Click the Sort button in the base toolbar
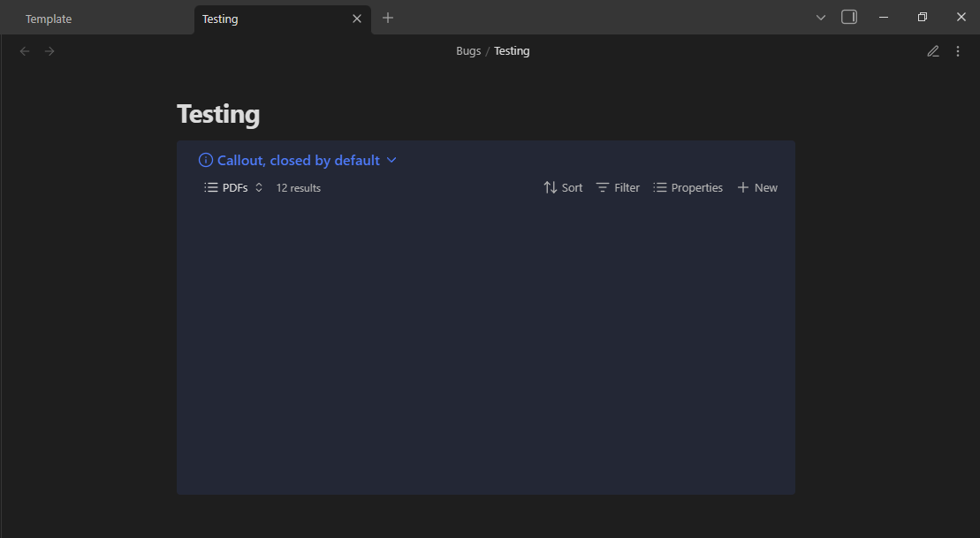The width and height of the screenshot is (980, 538). [x=563, y=187]
